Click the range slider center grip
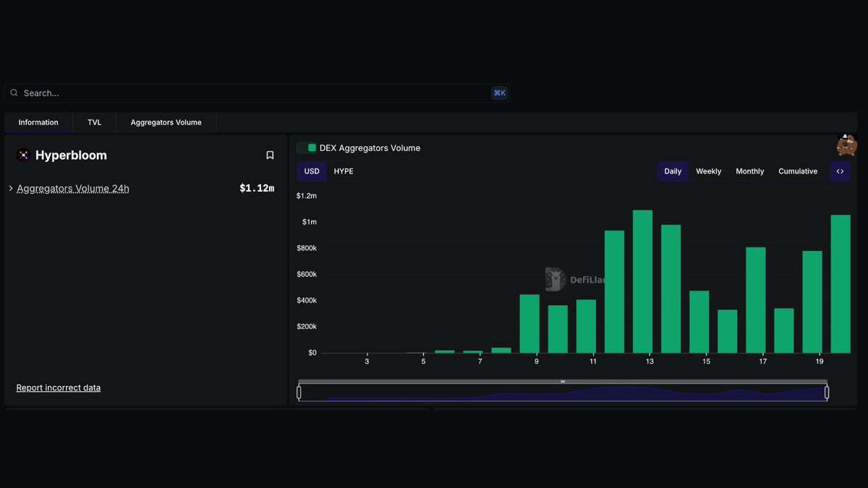 pos(563,382)
